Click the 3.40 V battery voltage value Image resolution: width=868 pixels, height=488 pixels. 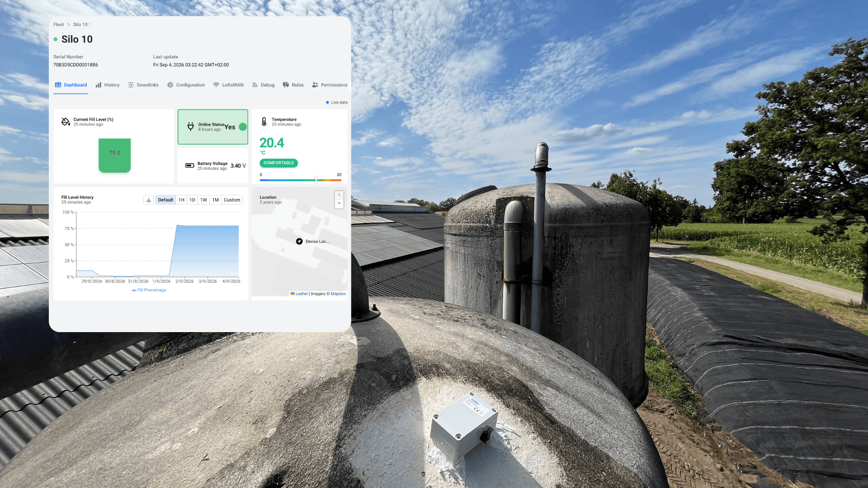pyautogui.click(x=238, y=166)
